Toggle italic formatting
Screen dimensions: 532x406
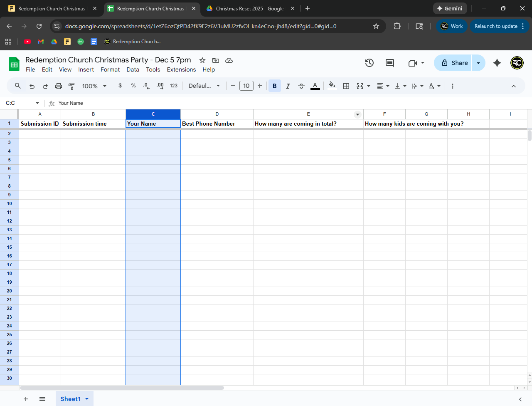288,86
